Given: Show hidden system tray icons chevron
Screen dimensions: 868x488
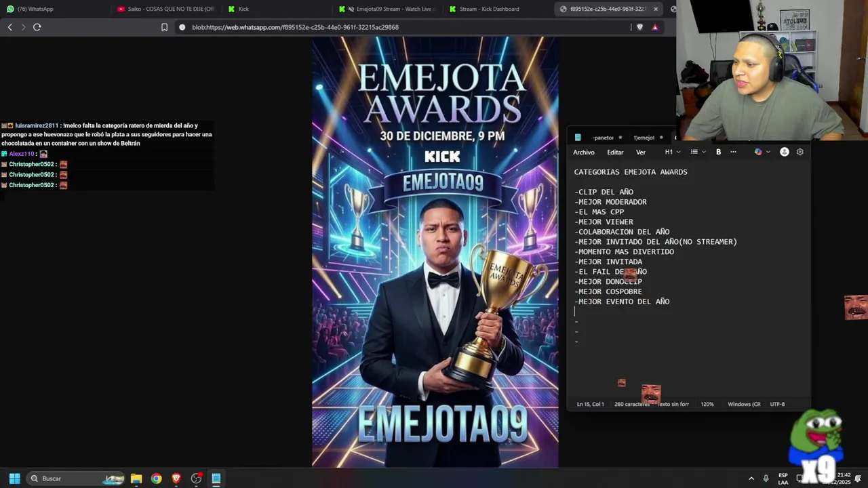Looking at the screenshot, I should 751,479.
